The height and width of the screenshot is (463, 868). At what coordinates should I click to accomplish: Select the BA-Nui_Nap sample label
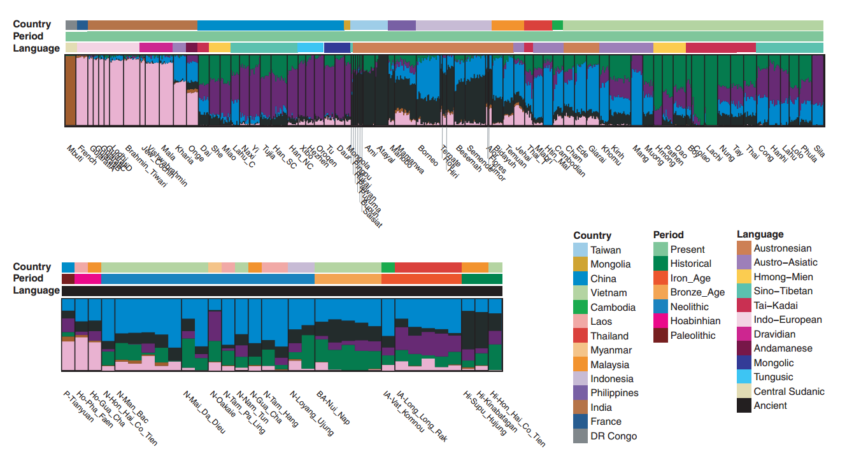click(x=333, y=407)
